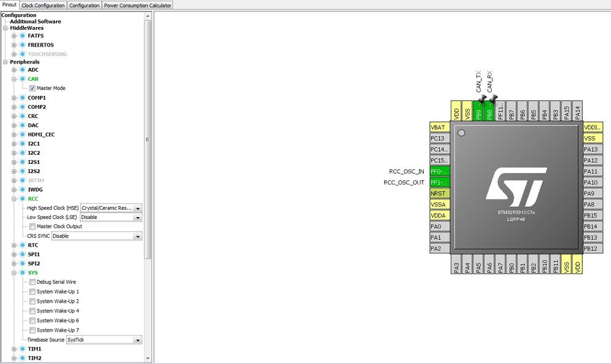Click the RCC gear icon
611x364 pixels.
[23, 199]
